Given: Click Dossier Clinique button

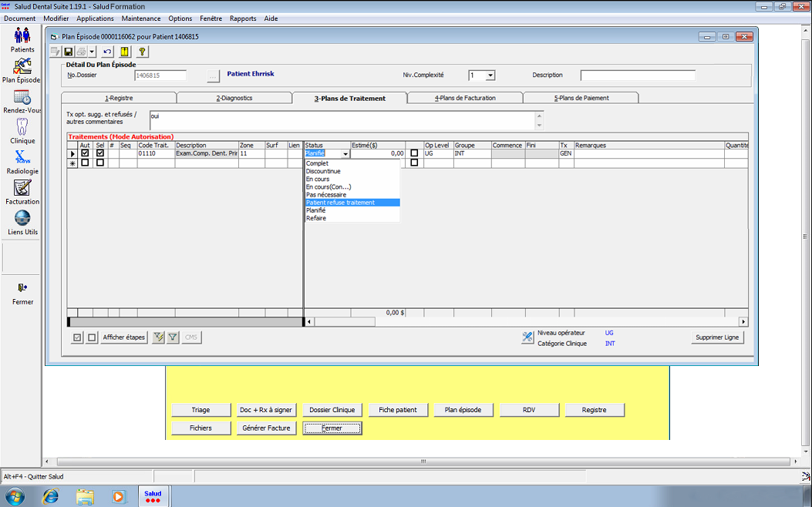Looking at the screenshot, I should point(332,410).
